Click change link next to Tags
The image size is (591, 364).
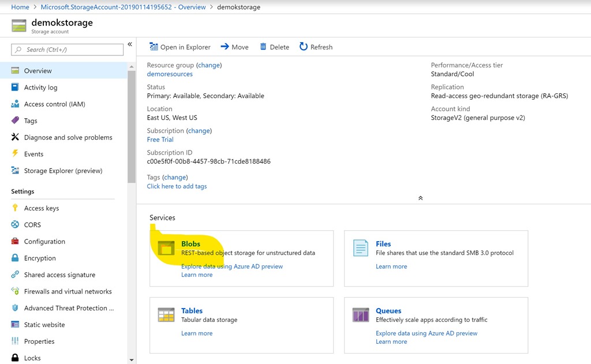175,177
